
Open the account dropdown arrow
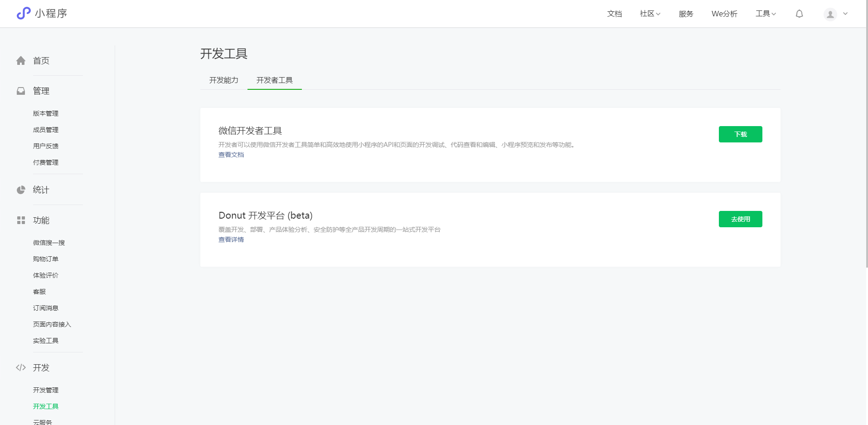tap(845, 14)
